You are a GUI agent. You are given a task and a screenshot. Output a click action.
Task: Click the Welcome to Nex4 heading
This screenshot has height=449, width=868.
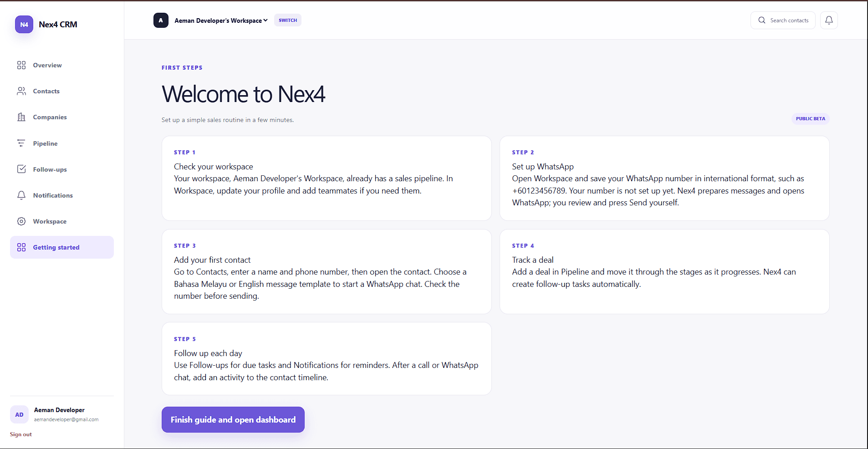(x=244, y=94)
